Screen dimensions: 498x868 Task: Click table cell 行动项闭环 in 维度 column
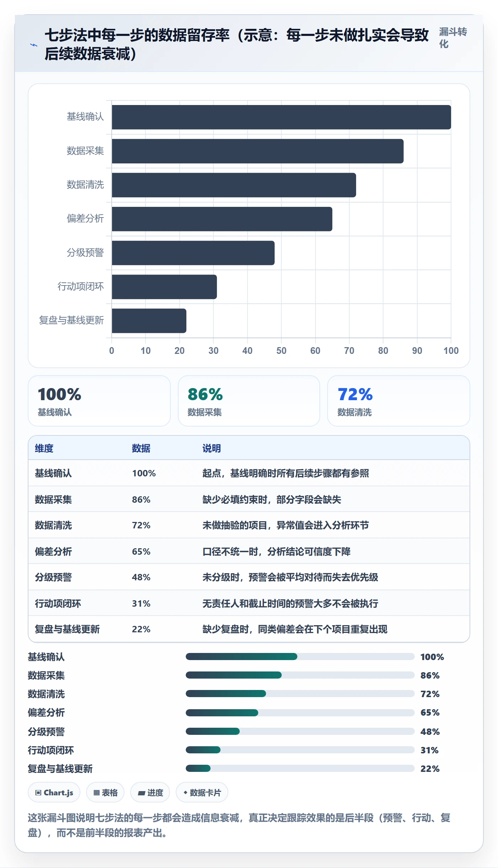(58, 603)
